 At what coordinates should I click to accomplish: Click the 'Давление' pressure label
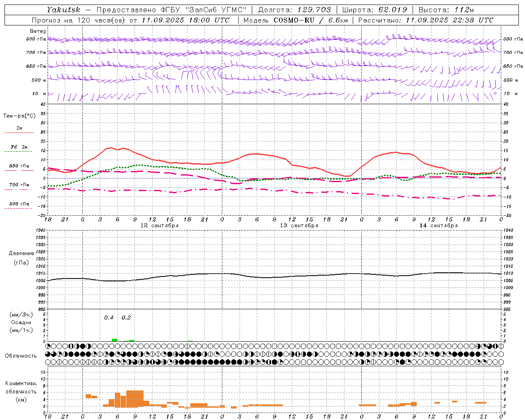[x=21, y=253]
